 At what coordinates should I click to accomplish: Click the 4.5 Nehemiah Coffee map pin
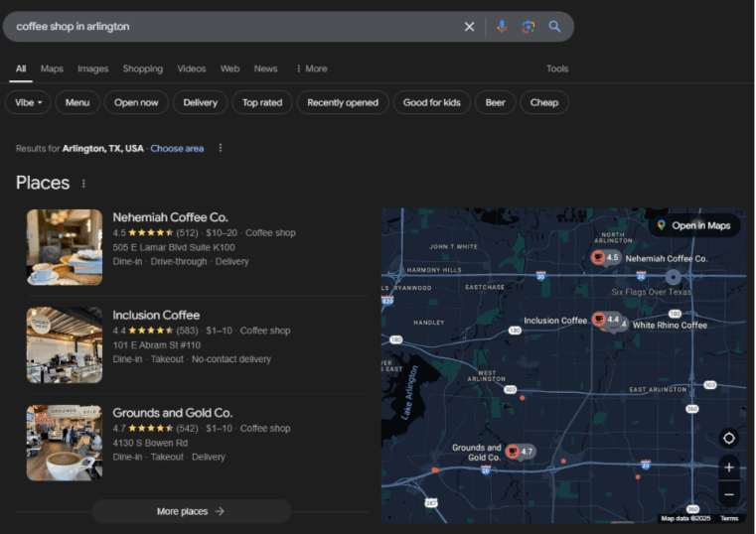click(x=606, y=258)
